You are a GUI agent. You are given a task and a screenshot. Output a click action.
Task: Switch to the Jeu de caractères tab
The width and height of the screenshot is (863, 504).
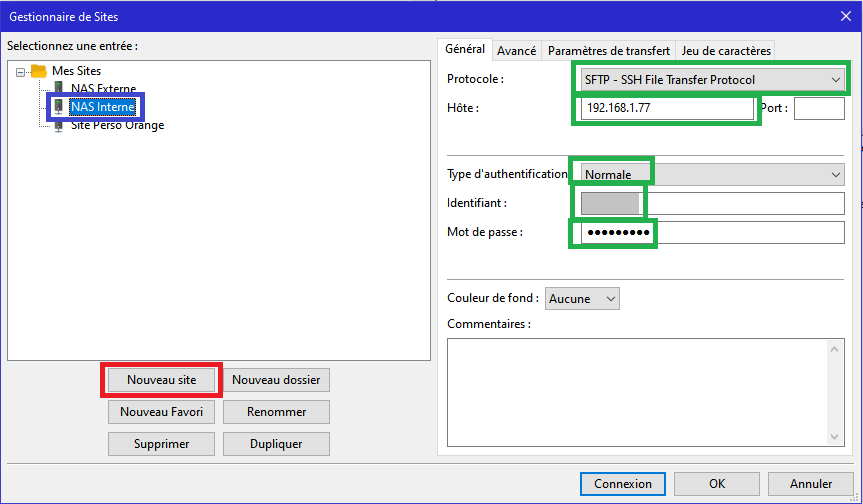725,51
